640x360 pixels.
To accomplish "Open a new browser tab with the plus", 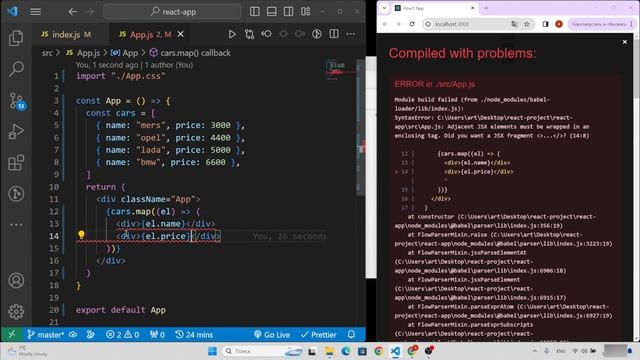I will pyautogui.click(x=486, y=8).
